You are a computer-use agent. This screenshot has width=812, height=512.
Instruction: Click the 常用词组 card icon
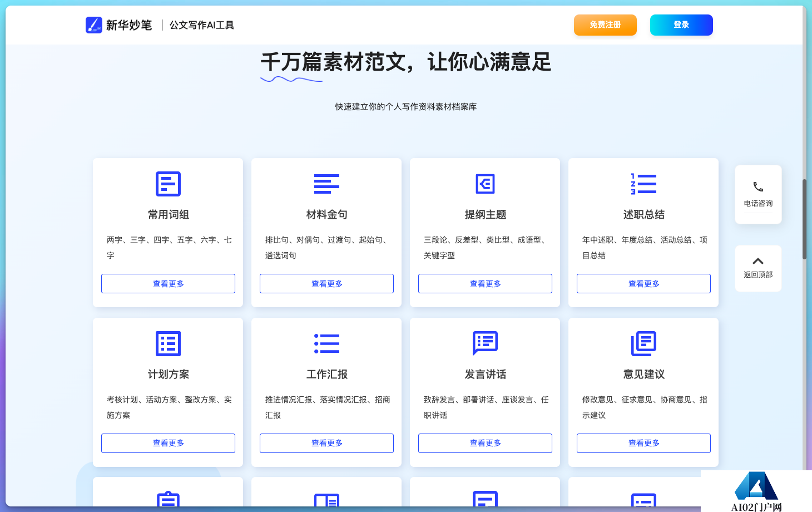[168, 184]
